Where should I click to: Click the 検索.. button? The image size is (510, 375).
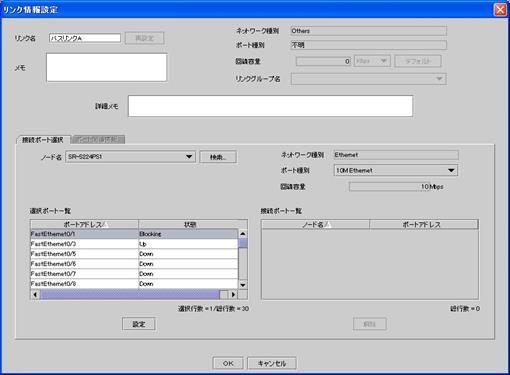pyautogui.click(x=218, y=157)
